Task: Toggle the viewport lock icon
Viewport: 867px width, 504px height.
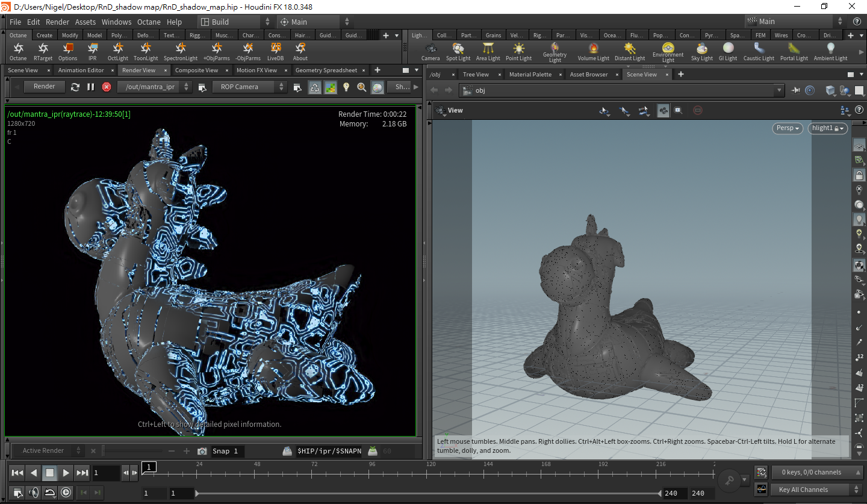Action: click(859, 175)
